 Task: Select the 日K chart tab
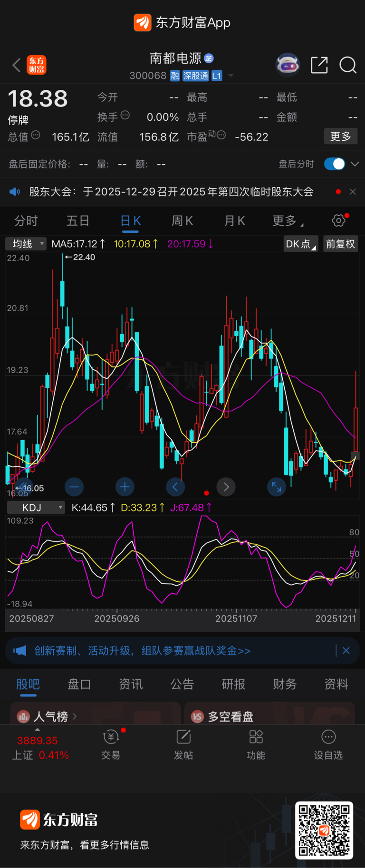(131, 221)
